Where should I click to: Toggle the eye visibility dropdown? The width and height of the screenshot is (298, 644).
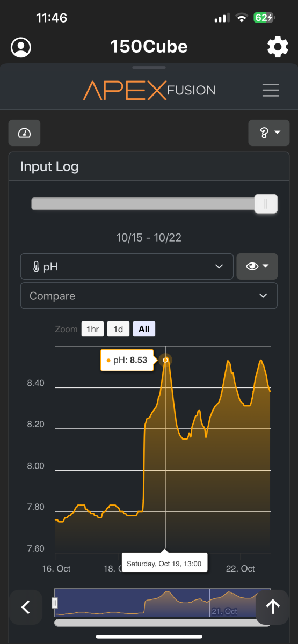pyautogui.click(x=257, y=266)
